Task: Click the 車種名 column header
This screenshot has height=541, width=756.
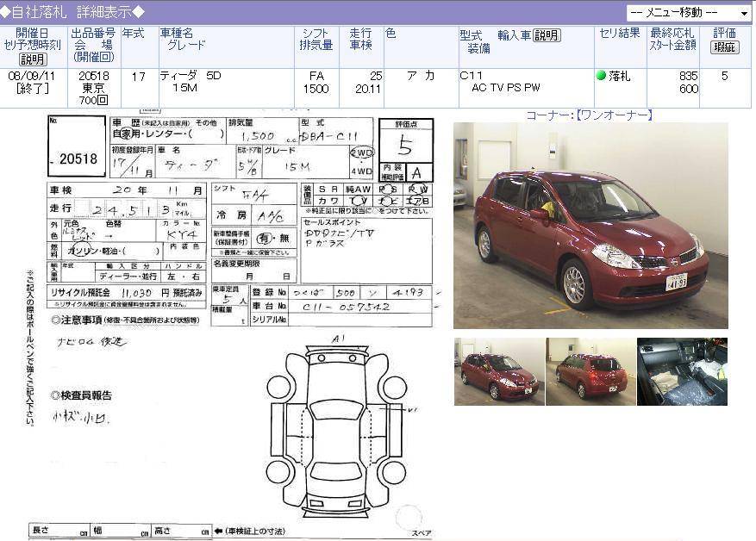Action: coord(177,34)
